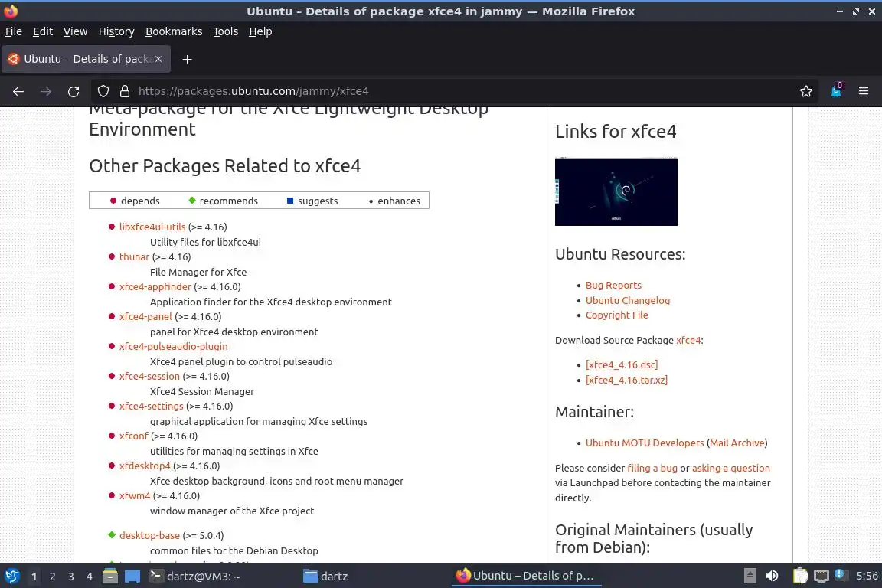Click the blue suggests legend marker

(290, 201)
